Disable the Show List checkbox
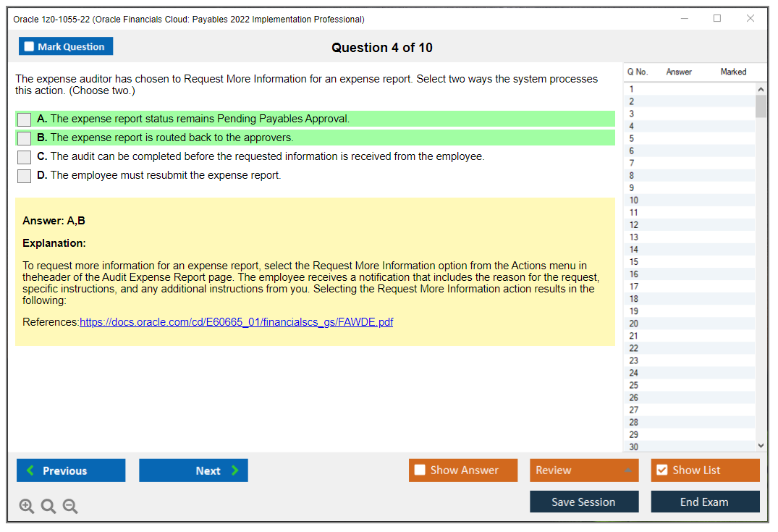This screenshot has width=778, height=532. pos(661,470)
